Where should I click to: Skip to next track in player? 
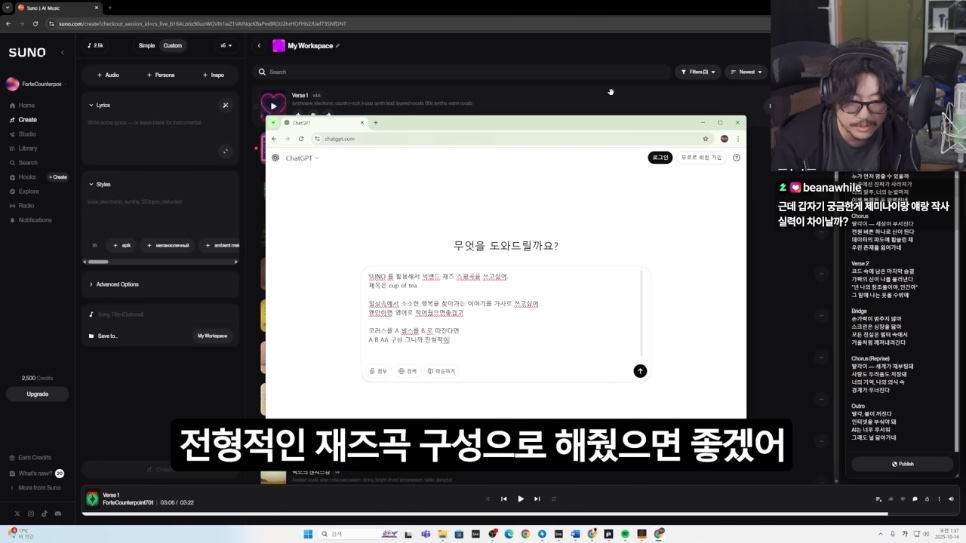pos(537,499)
